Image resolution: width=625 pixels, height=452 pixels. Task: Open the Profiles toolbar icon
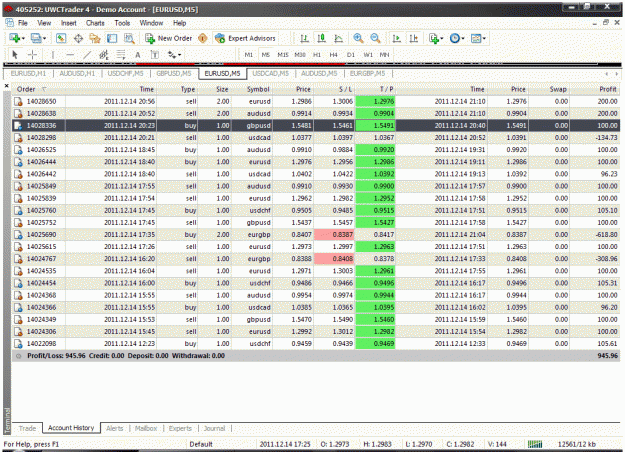point(36,38)
